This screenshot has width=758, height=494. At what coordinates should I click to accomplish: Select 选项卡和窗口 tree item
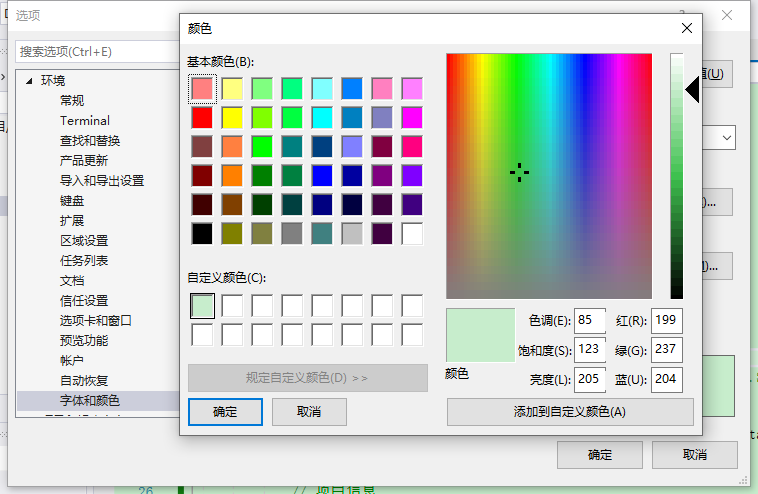[96, 320]
